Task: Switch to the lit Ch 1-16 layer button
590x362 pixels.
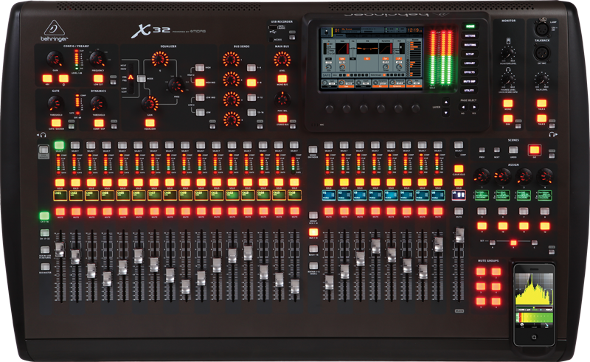Action: [44, 216]
